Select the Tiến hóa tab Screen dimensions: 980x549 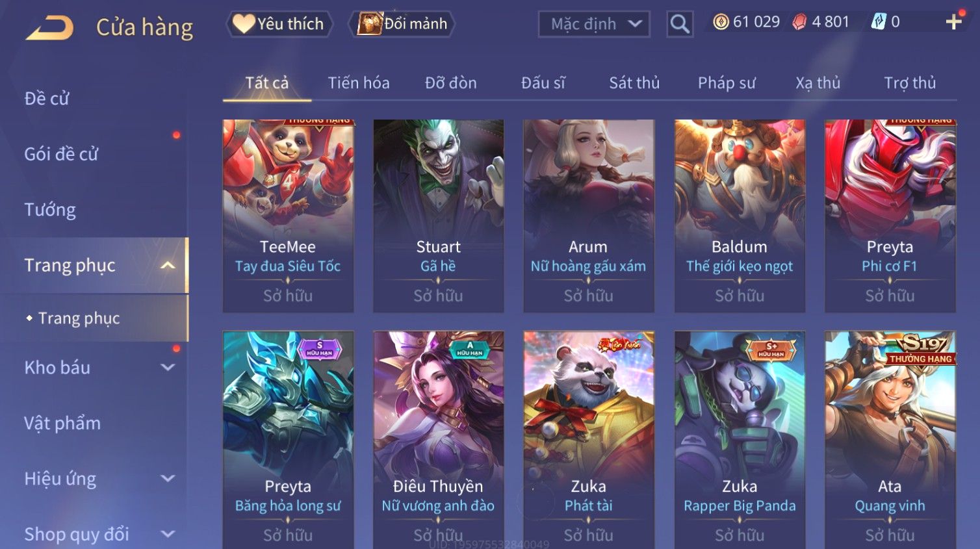click(x=359, y=83)
